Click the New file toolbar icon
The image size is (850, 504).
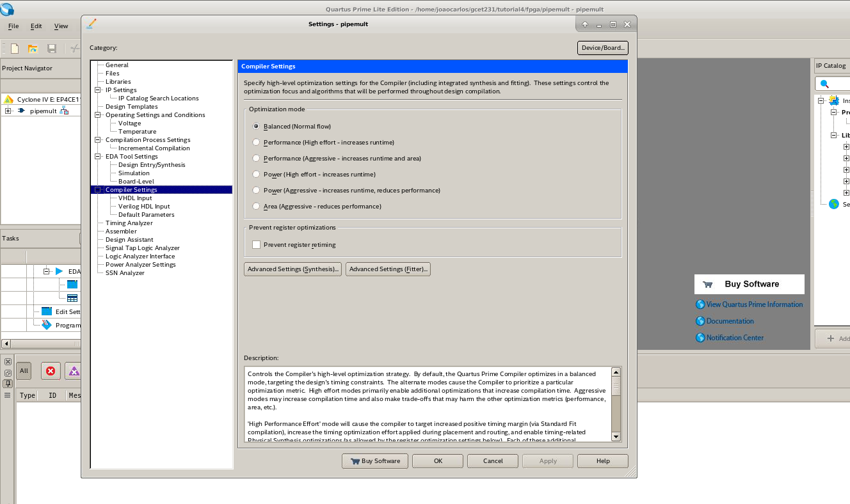(15, 49)
